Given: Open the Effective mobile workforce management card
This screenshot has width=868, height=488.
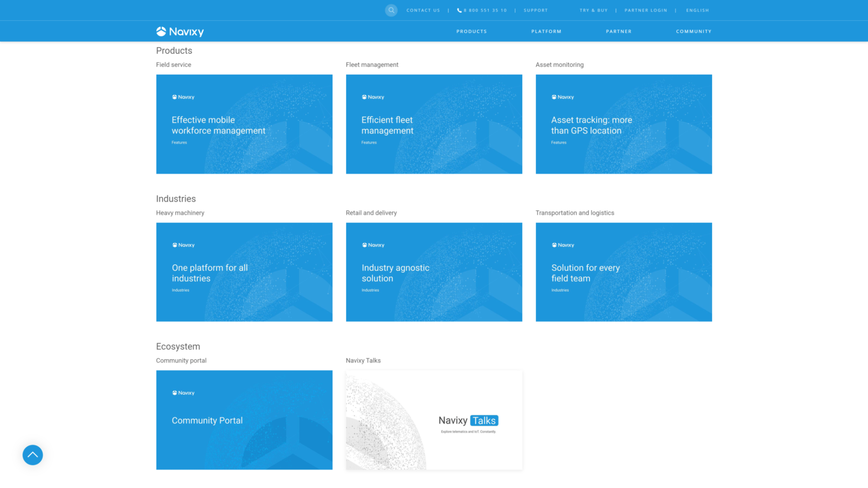Looking at the screenshot, I should coord(244,124).
